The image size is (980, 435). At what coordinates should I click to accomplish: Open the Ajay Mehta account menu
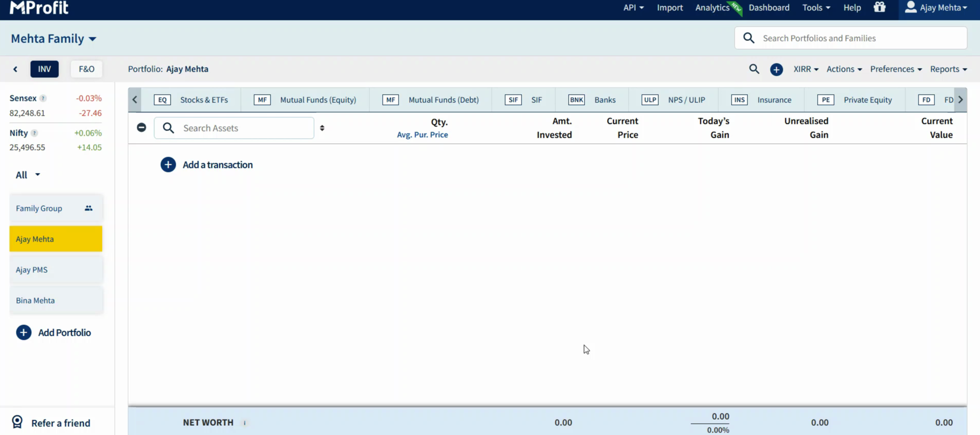936,8
